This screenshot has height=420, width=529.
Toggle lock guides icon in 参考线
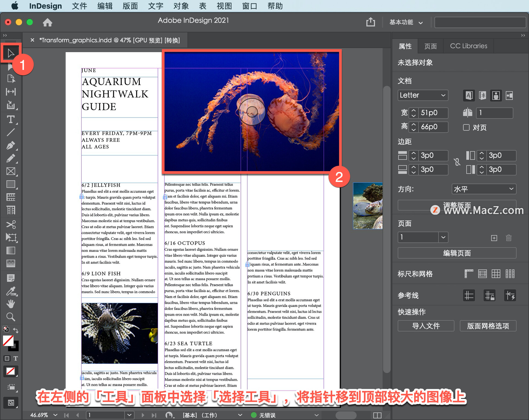(490, 296)
